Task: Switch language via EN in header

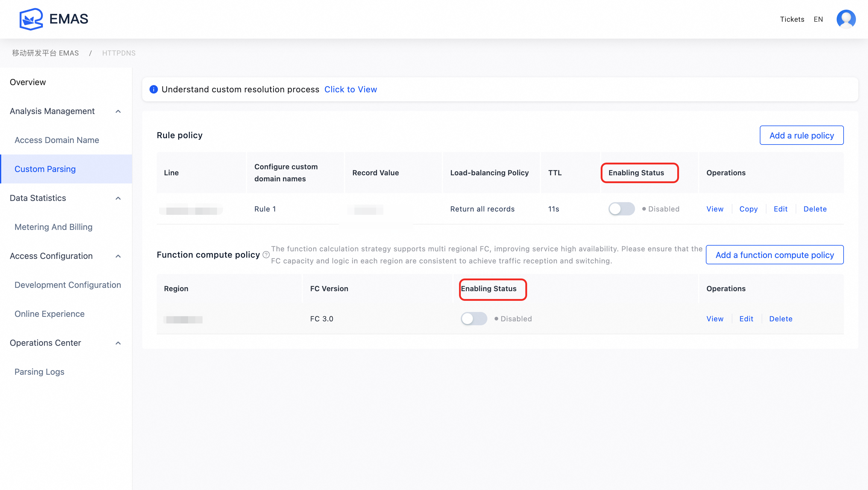Action: [818, 19]
